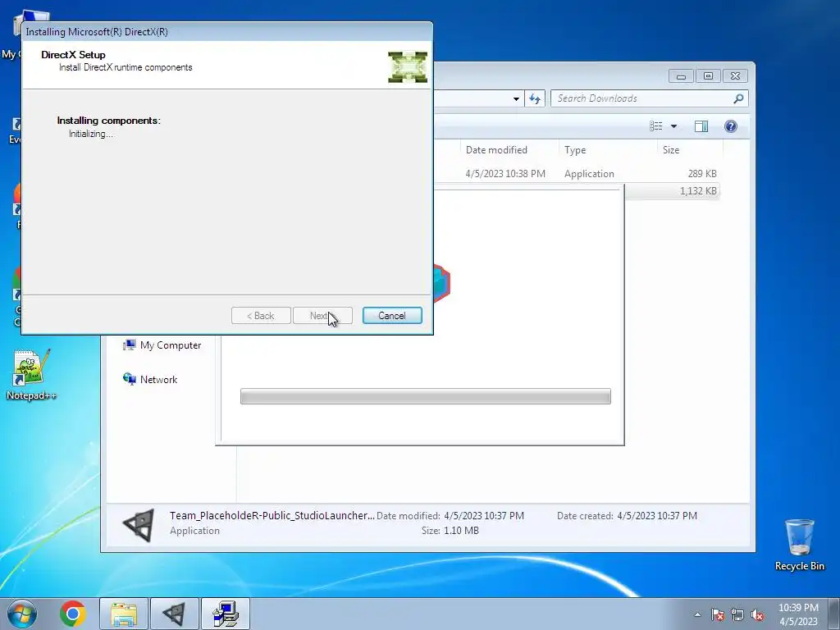The width and height of the screenshot is (840, 630).
Task: Open Network in the navigation pane
Action: click(151, 379)
